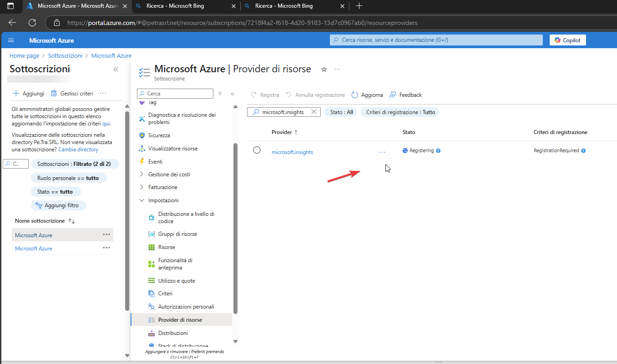Screen dimensions: 617x364
Task: Open Gruppi di risorse menu item
Action: click(177, 234)
